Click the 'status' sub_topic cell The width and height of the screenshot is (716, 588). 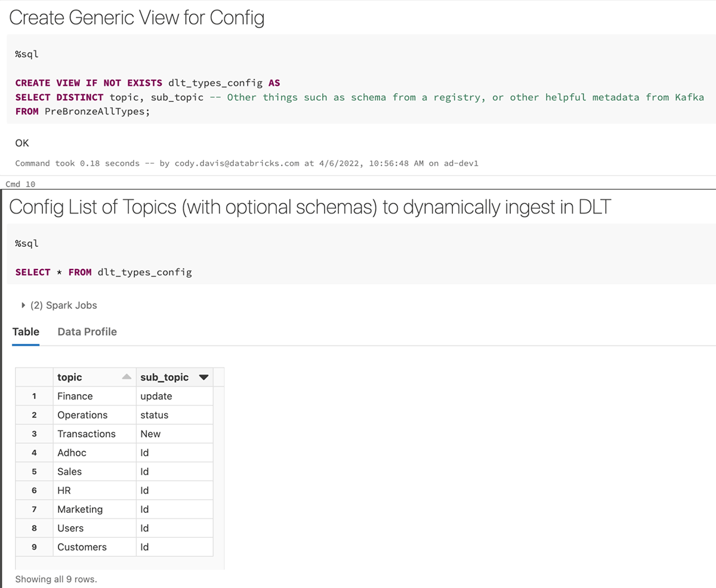pos(155,415)
